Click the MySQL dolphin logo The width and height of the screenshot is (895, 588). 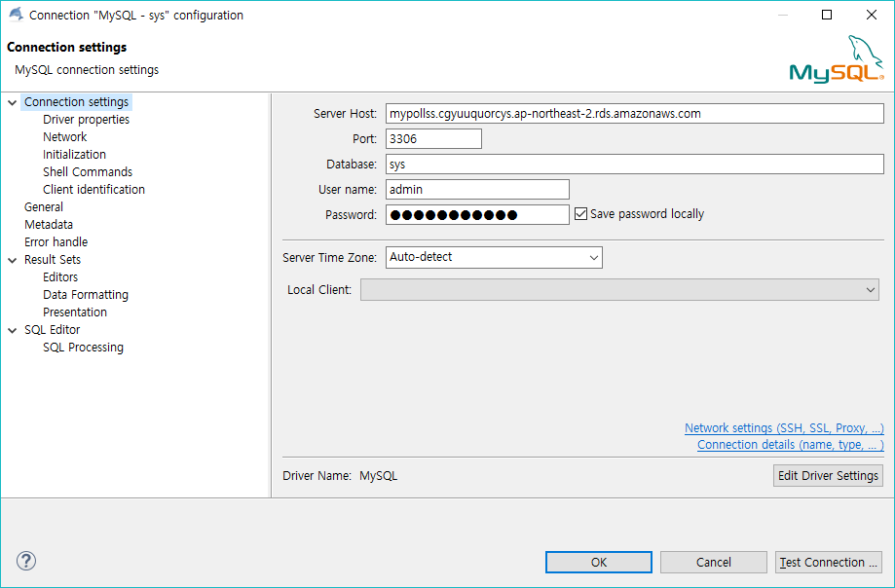pyautogui.click(x=837, y=59)
